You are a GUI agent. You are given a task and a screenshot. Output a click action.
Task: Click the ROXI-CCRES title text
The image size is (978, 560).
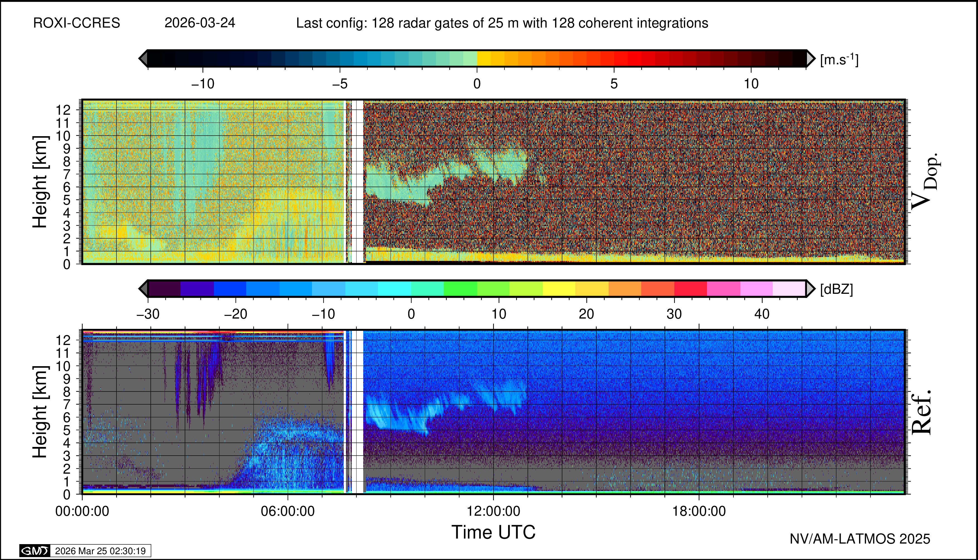point(77,23)
